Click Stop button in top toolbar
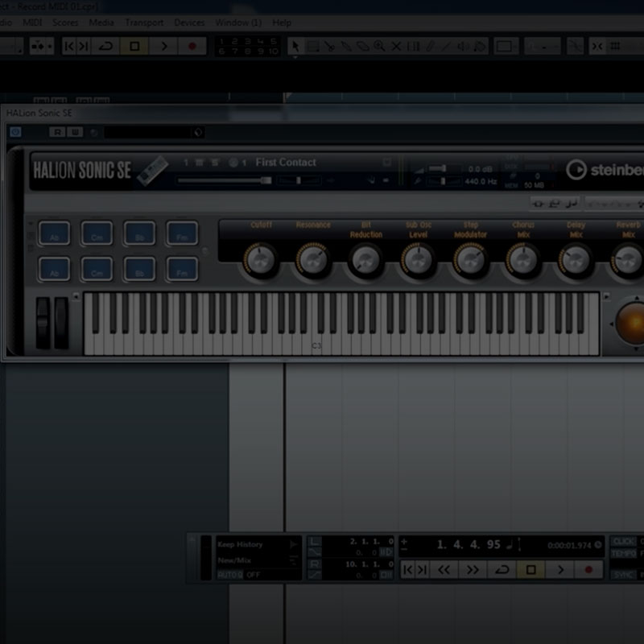Screen dimensions: 644x644 pos(134,46)
